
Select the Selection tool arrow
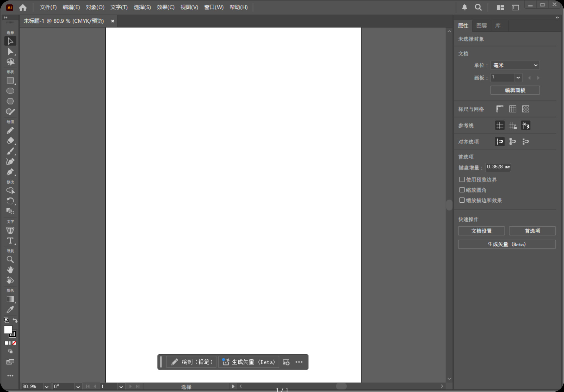pyautogui.click(x=10, y=41)
